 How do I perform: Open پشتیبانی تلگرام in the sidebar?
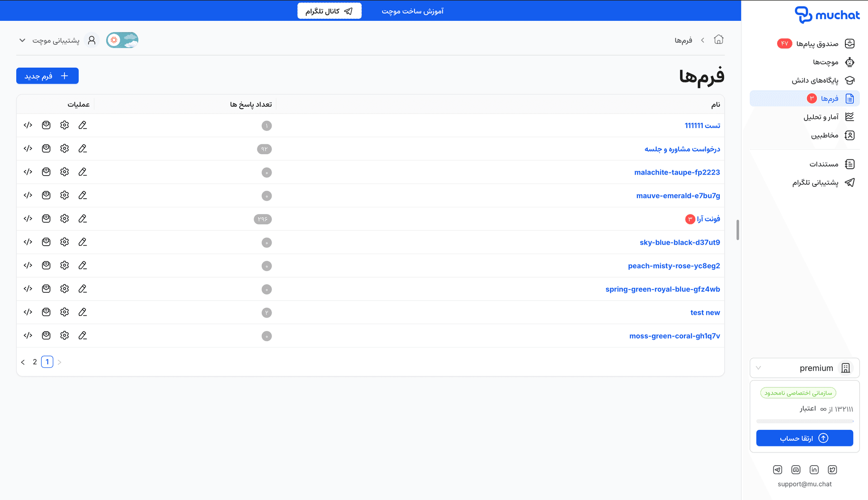pyautogui.click(x=804, y=182)
